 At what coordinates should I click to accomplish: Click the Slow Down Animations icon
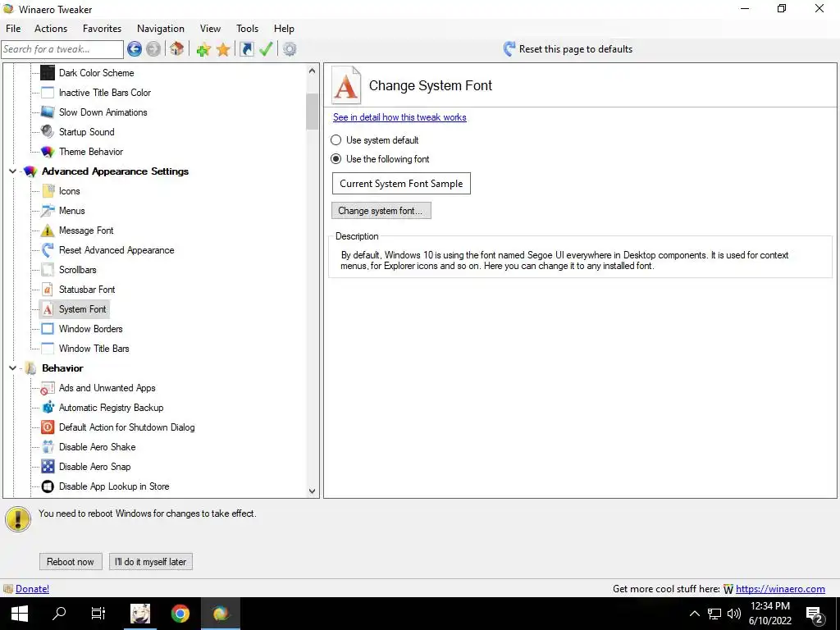(x=48, y=112)
